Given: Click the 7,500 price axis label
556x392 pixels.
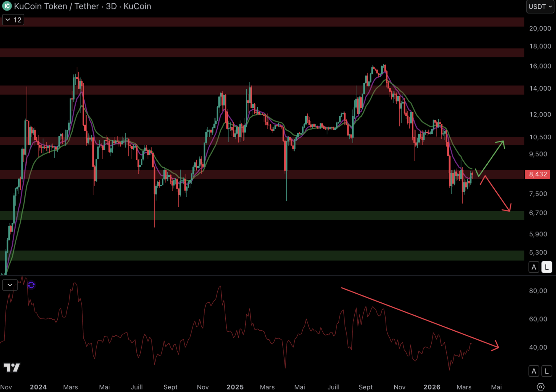Looking at the screenshot, I should click(x=538, y=194).
